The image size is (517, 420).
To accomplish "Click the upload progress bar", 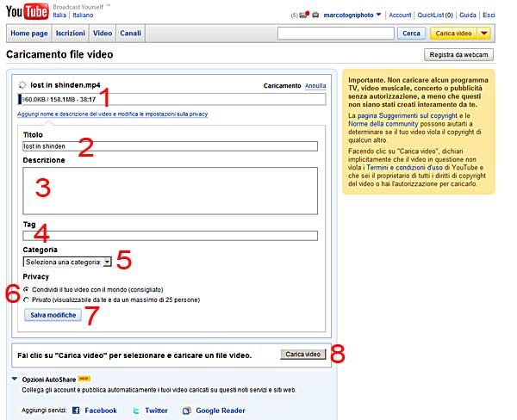I will point(171,100).
